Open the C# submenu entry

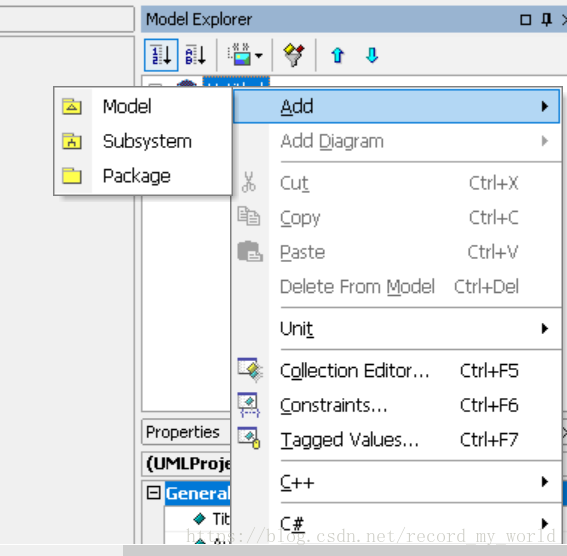pyautogui.click(x=396, y=523)
